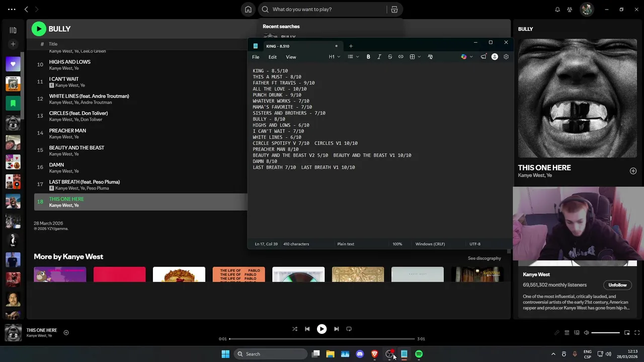This screenshot has width=644, height=362.
Task: Go back in Spotify navigation
Action: click(26, 9)
